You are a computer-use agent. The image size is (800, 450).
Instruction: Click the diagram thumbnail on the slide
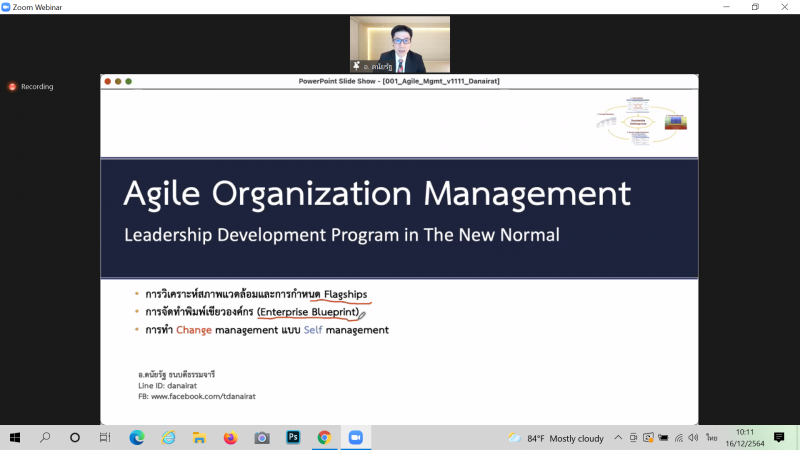point(642,121)
